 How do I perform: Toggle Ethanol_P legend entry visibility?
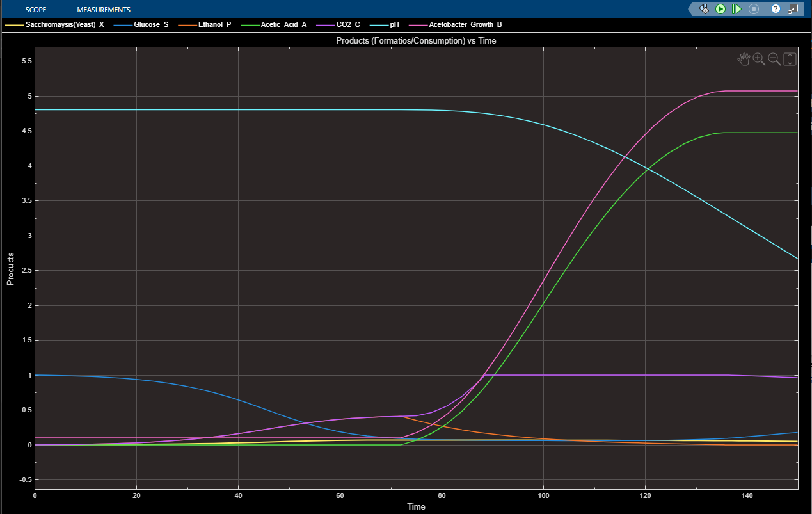tap(214, 25)
